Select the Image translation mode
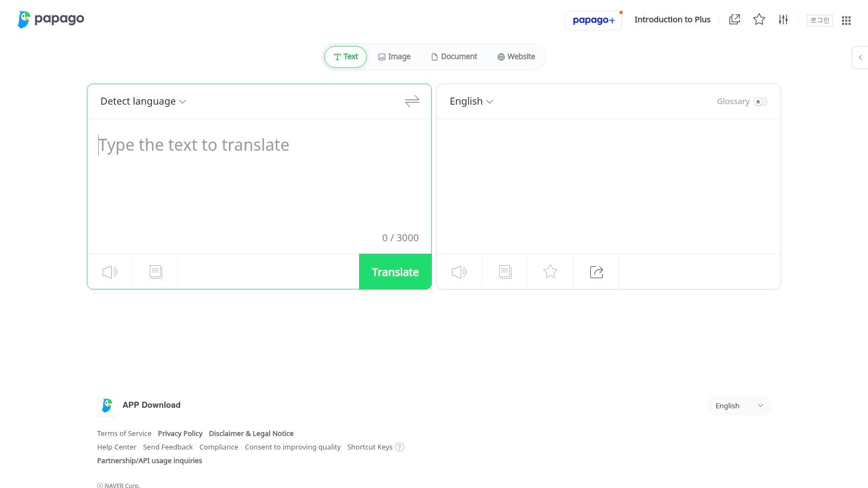 pos(394,56)
